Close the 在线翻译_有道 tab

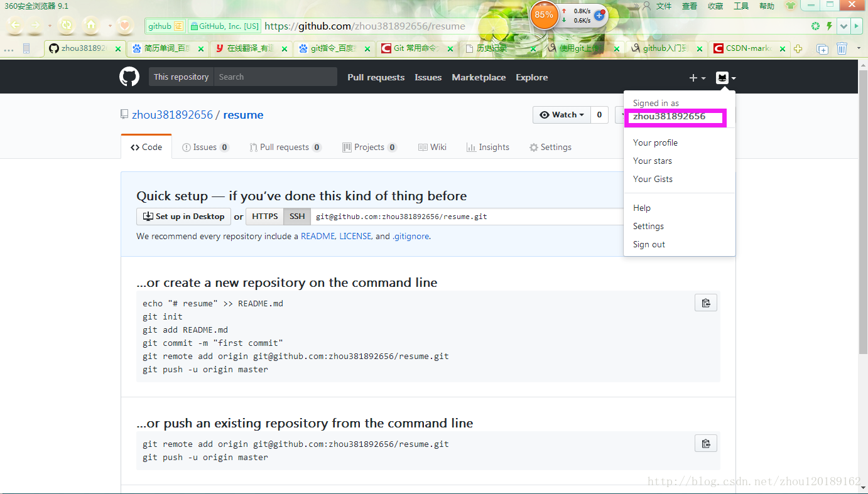285,48
